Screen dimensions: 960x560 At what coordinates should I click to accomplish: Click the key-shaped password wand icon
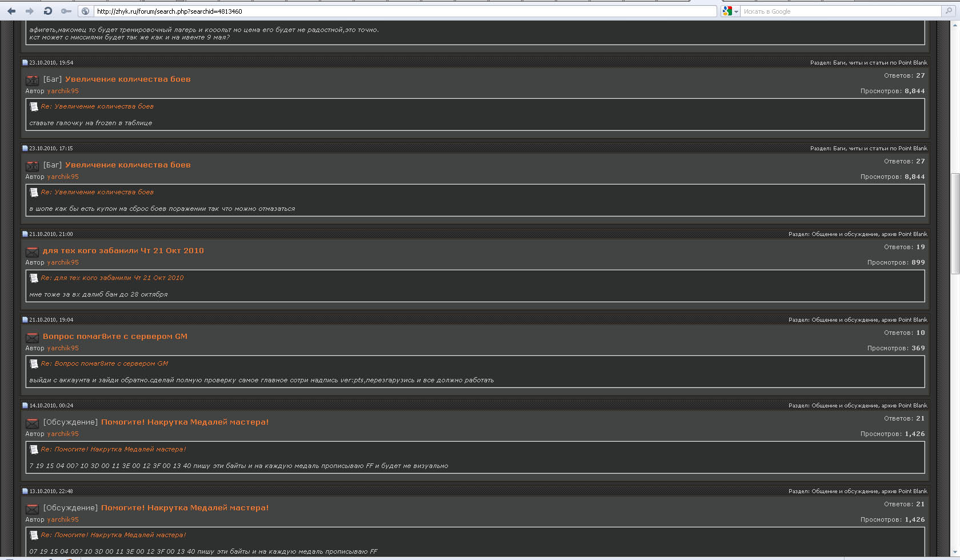pyautogui.click(x=66, y=11)
